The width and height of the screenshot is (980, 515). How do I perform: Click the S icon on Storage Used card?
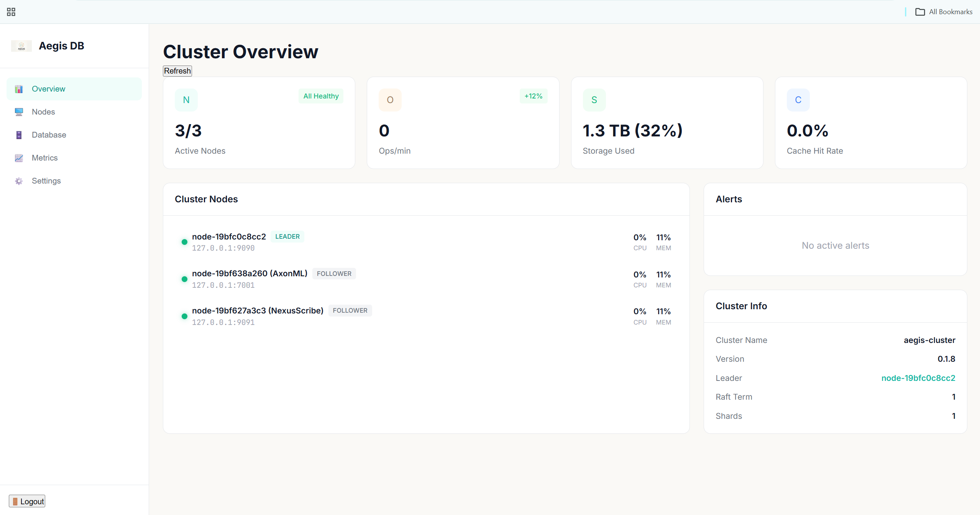coord(594,100)
